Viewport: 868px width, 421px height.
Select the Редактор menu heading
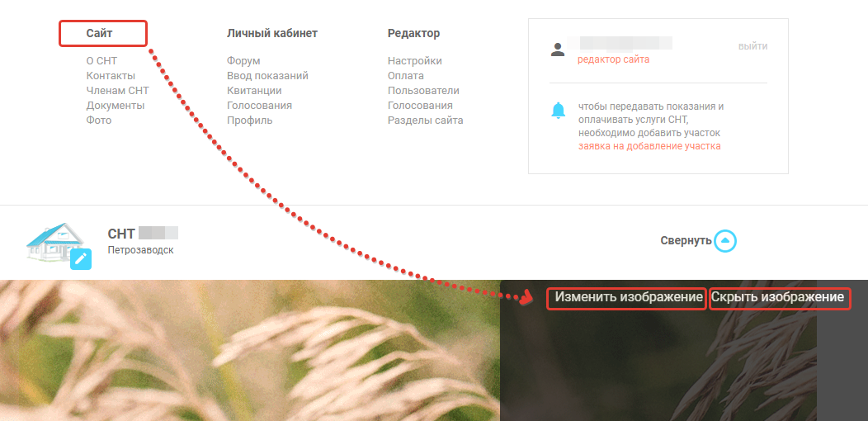(x=413, y=33)
